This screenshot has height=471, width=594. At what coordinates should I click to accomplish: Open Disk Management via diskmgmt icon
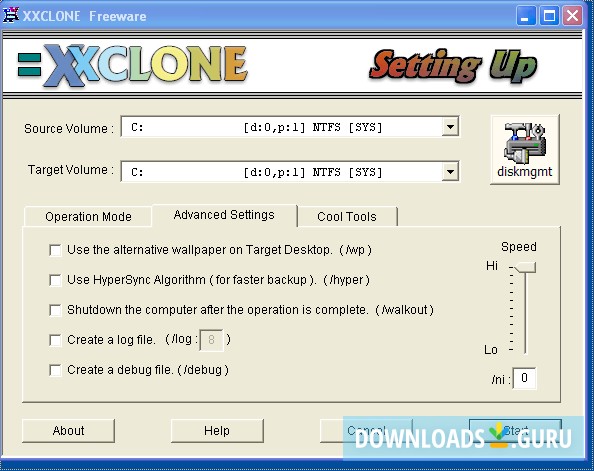coord(525,150)
